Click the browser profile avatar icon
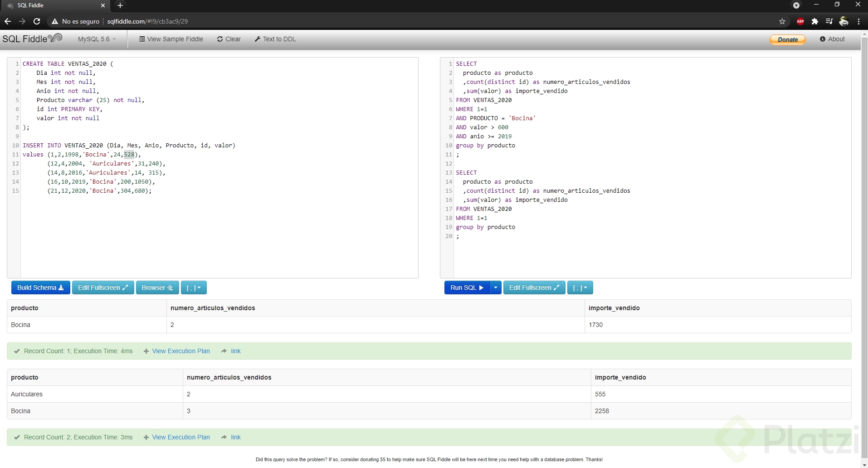The width and height of the screenshot is (868, 468). click(x=844, y=21)
